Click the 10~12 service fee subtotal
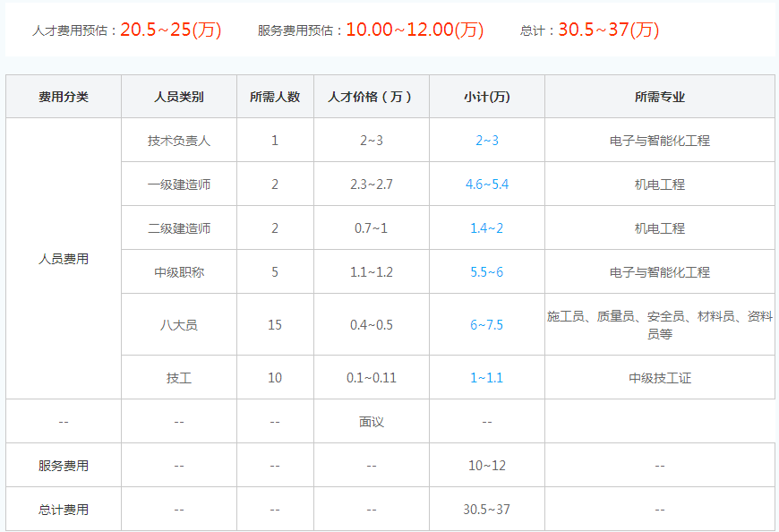This screenshot has height=532, width=779. click(487, 466)
